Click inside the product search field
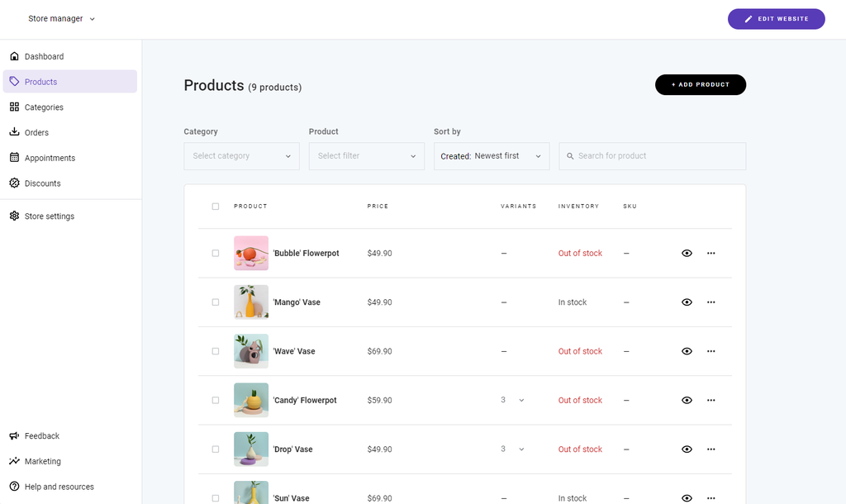846x504 pixels. 652,156
